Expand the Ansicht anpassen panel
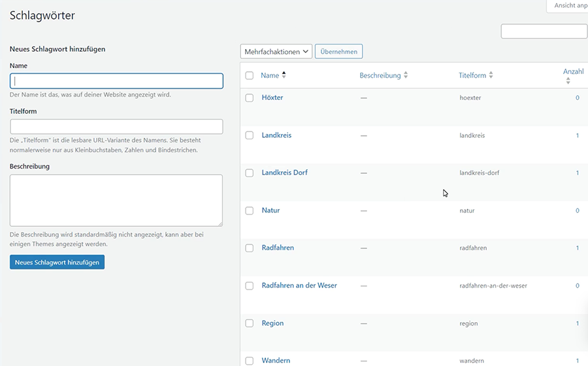The image size is (588, 366). [568, 6]
